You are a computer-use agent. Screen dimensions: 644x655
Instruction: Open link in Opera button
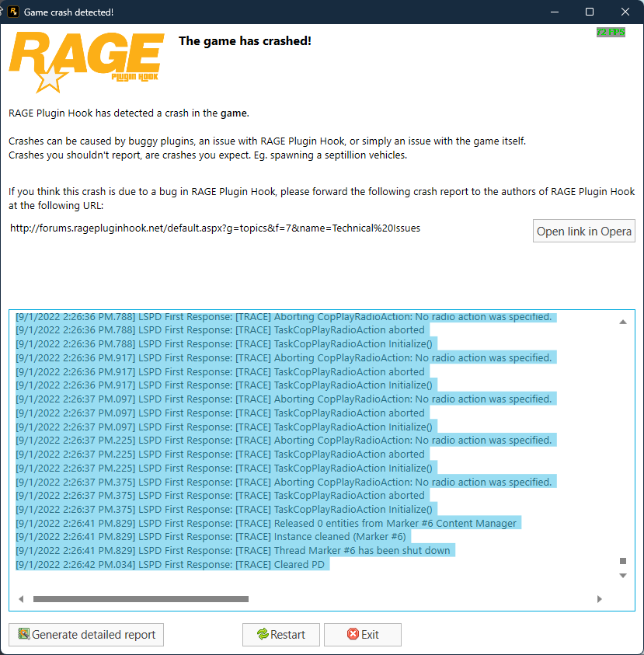tap(584, 231)
